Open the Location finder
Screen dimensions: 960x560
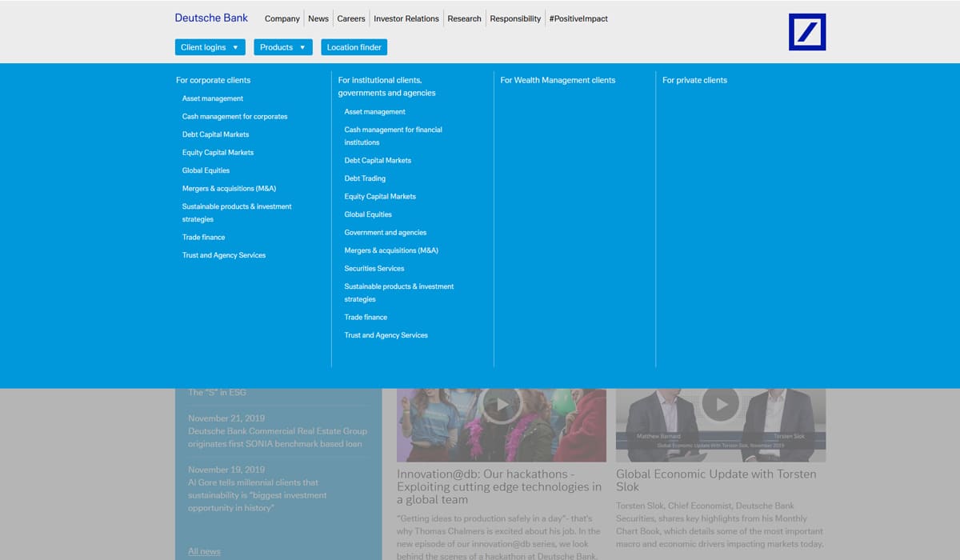coord(354,47)
